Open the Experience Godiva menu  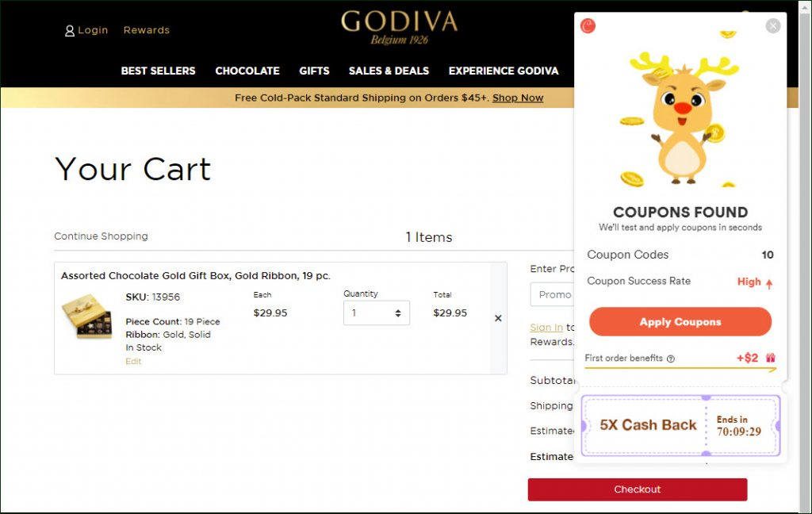click(504, 71)
